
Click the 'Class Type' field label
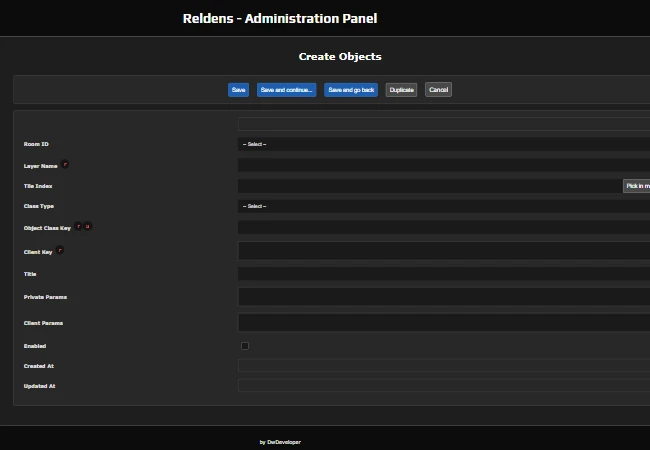tap(39, 206)
